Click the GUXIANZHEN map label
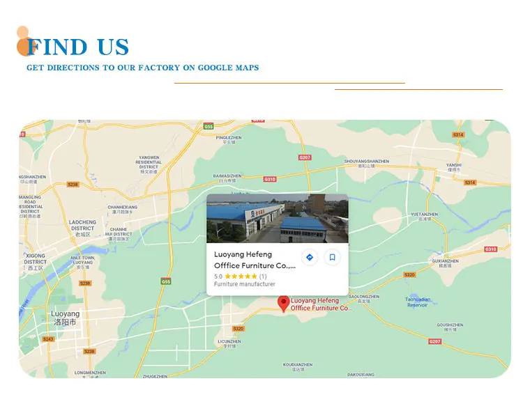 tap(445, 263)
